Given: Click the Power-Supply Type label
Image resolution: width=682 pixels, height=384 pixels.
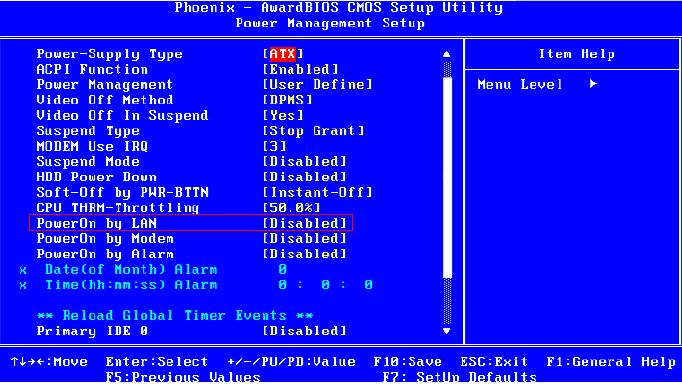Looking at the screenshot, I should coord(110,54).
